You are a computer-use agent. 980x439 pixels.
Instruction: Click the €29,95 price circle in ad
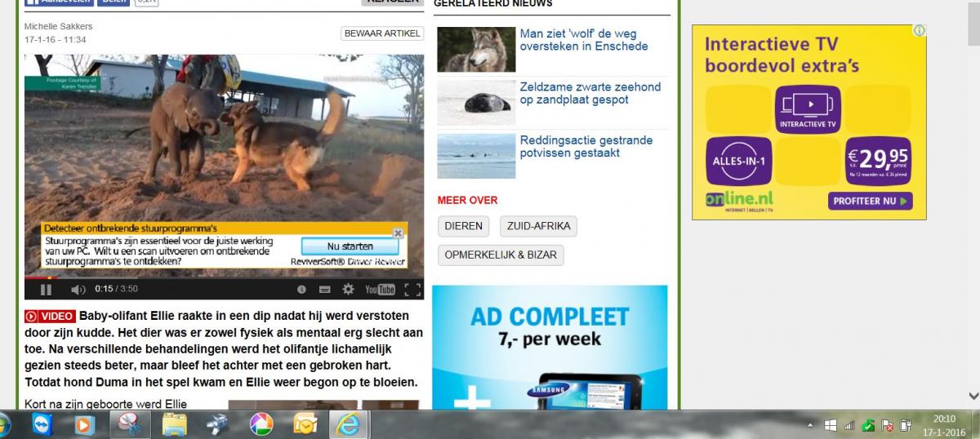[877, 161]
